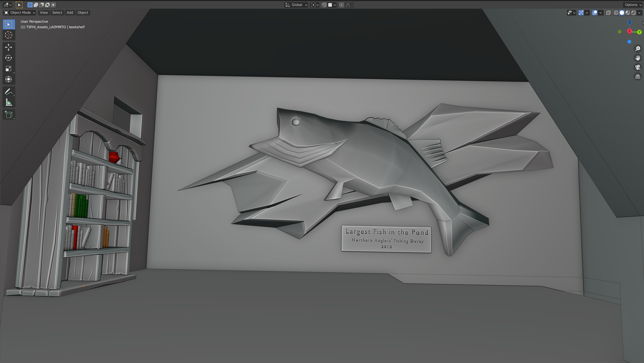This screenshot has height=363, width=644.
Task: Toggle viewport overlays button
Action: [594, 13]
